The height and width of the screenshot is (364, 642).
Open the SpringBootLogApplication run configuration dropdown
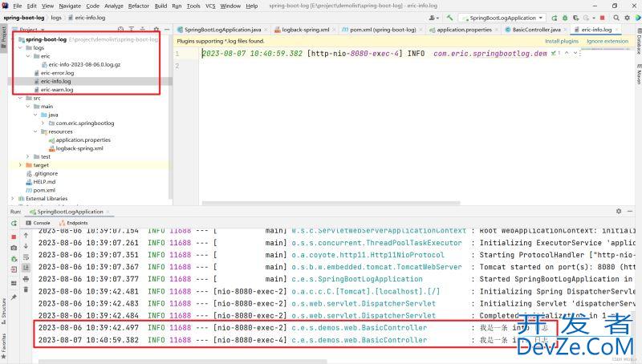[502, 18]
